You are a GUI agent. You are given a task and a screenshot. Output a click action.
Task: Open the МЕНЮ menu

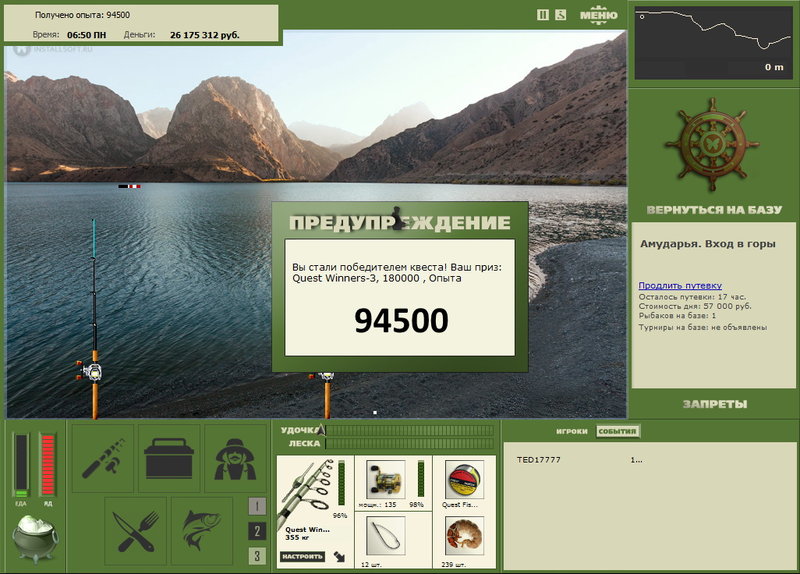tap(598, 15)
